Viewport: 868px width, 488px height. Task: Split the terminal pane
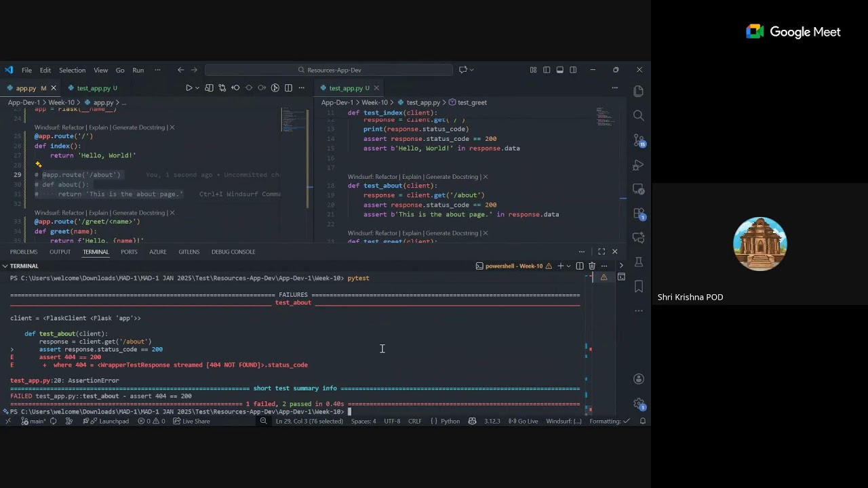(x=580, y=266)
